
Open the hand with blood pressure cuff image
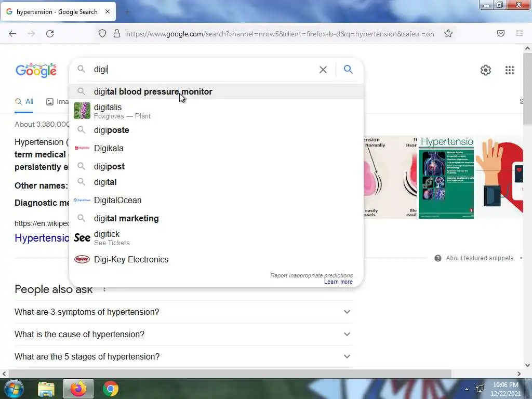(x=499, y=178)
